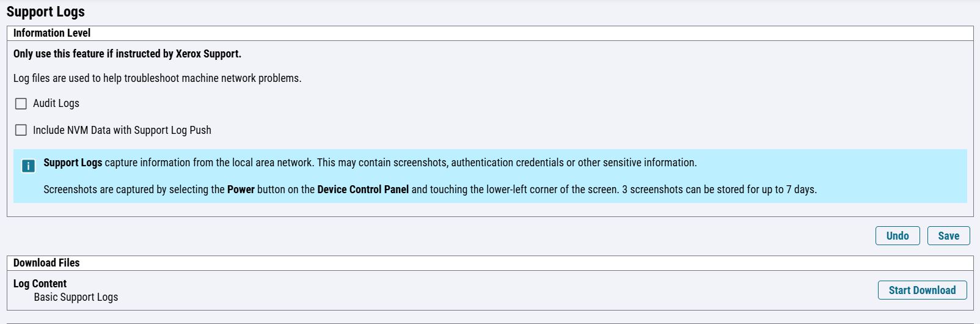Screen dimensions: 980x324
Task: Click the Include NVM Data label text
Action: pos(122,130)
